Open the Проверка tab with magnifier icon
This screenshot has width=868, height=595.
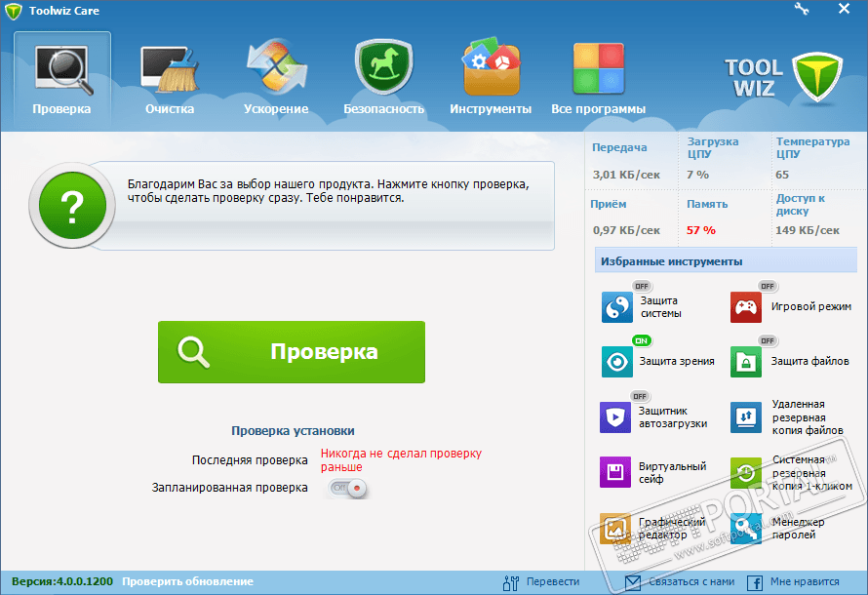click(x=62, y=79)
